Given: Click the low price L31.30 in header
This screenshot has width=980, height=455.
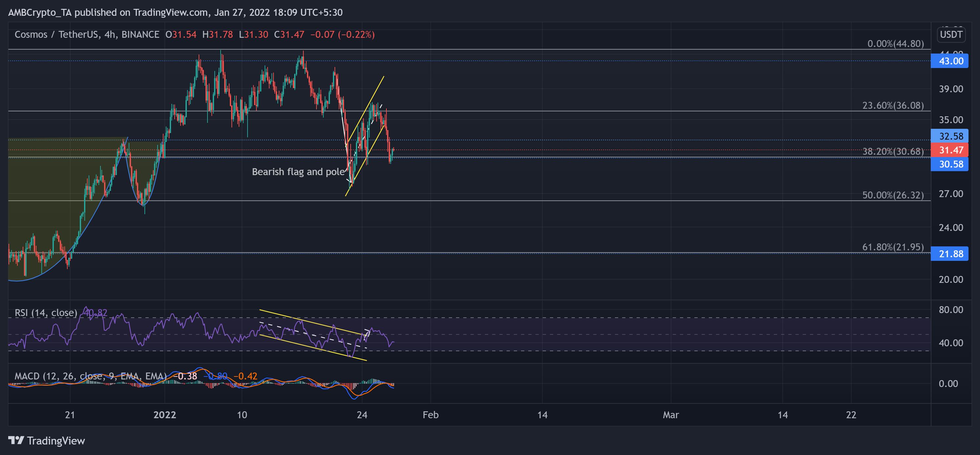Looking at the screenshot, I should (x=254, y=34).
